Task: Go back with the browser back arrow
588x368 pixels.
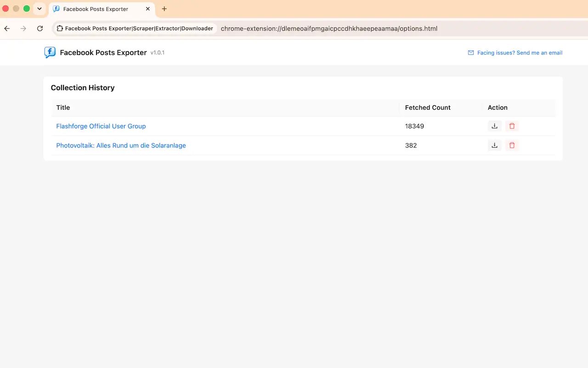Action: tap(7, 29)
